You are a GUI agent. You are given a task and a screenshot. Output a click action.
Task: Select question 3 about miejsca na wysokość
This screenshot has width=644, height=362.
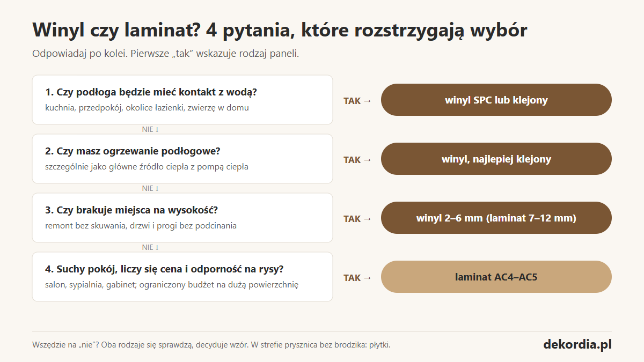tap(182, 218)
